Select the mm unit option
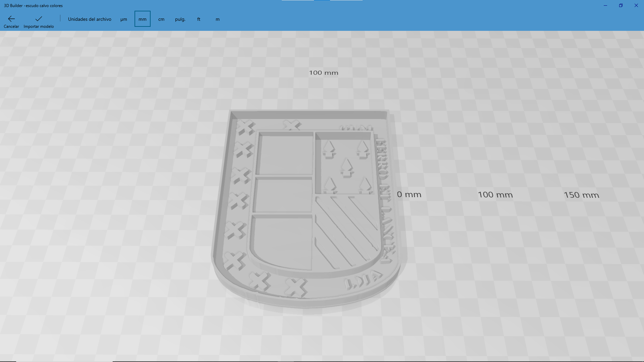Viewport: 644px width, 362px height. (143, 19)
